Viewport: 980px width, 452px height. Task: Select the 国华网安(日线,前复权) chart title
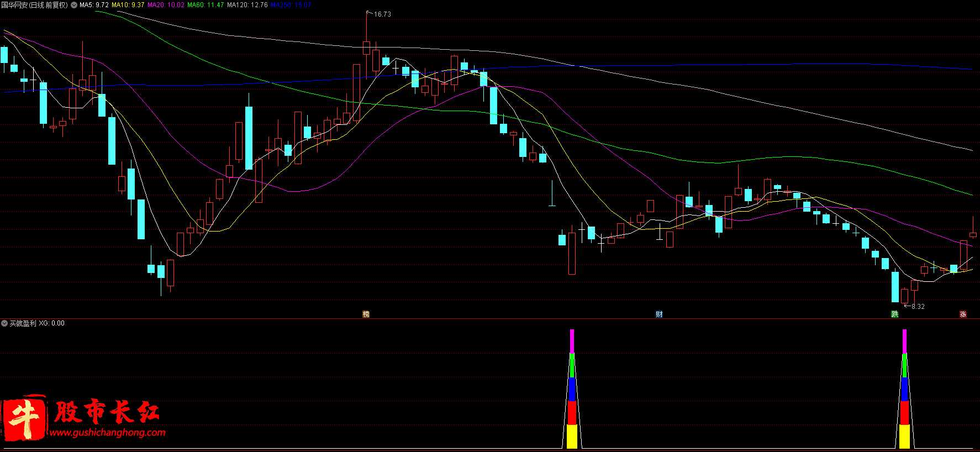[35, 5]
